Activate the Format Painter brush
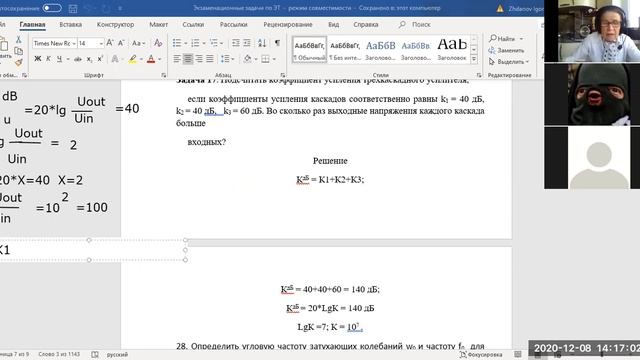 pos(18,62)
